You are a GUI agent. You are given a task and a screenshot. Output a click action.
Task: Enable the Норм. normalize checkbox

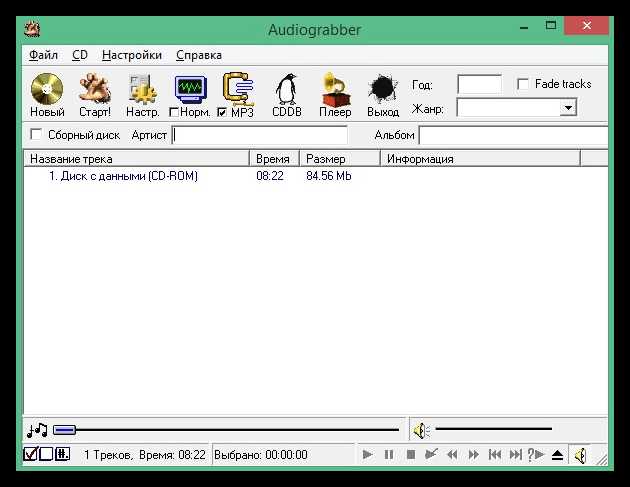pos(174,112)
